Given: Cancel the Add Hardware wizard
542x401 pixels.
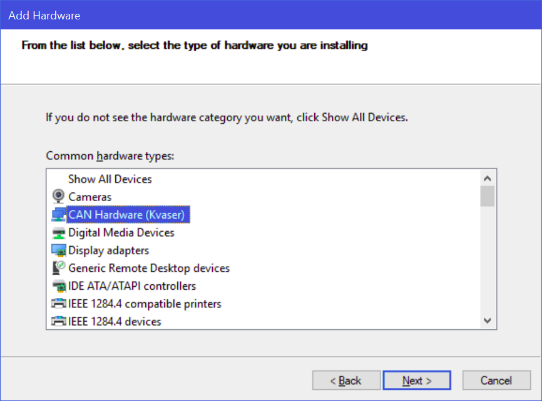Looking at the screenshot, I should 496,381.
